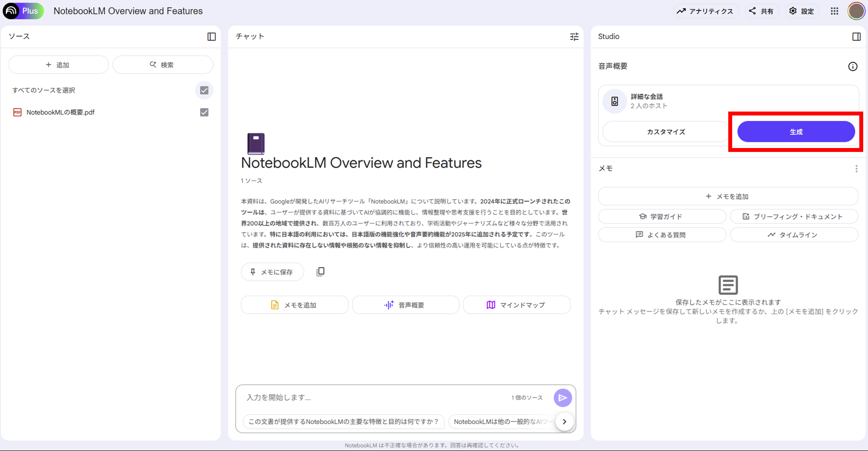Open マインドマップ from chat
Viewport: 868px width, 451px height.
[516, 305]
